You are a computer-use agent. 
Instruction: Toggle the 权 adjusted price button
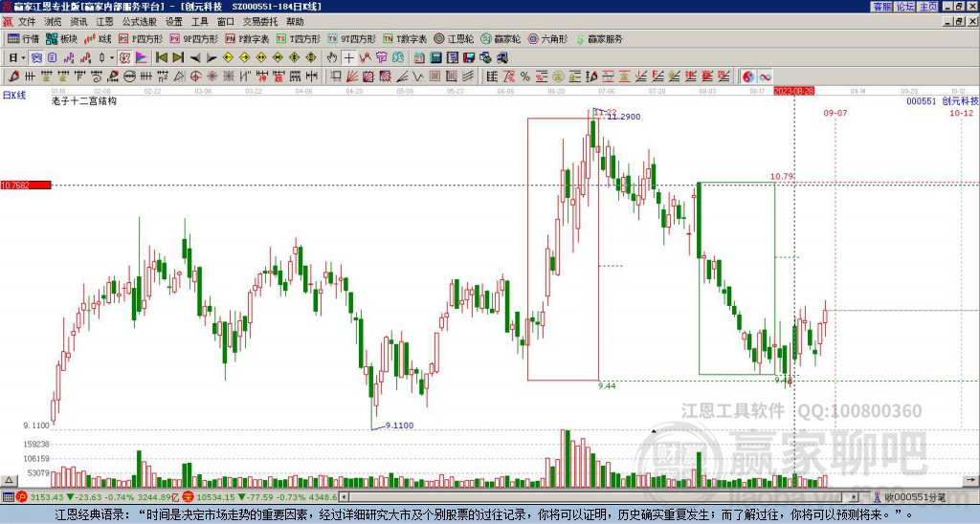(x=124, y=58)
